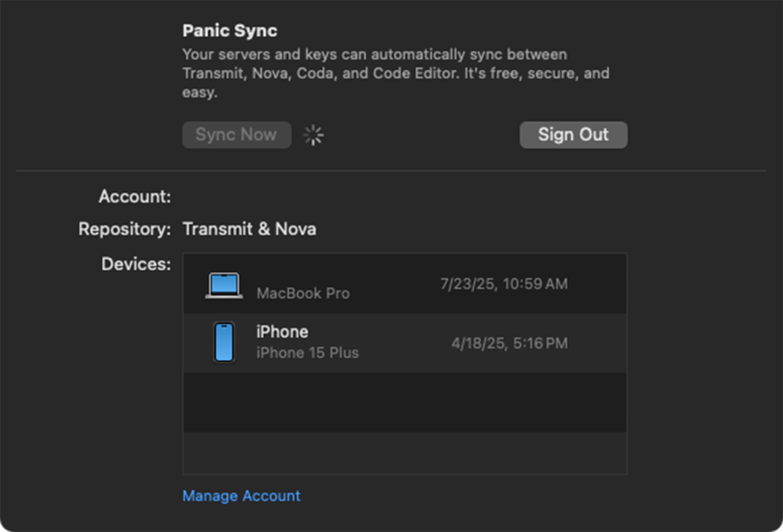783x532 pixels.
Task: Click the Devices: label
Action: [x=136, y=264]
